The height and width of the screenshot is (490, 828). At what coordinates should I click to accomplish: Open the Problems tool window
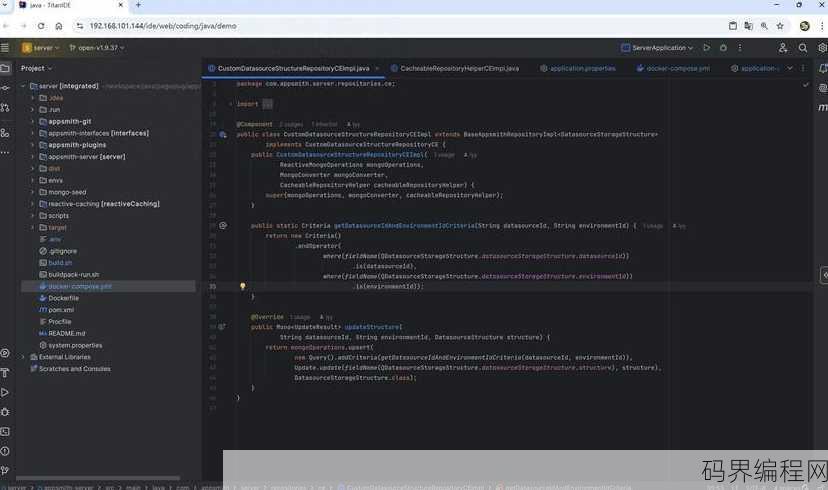[x=5, y=451]
